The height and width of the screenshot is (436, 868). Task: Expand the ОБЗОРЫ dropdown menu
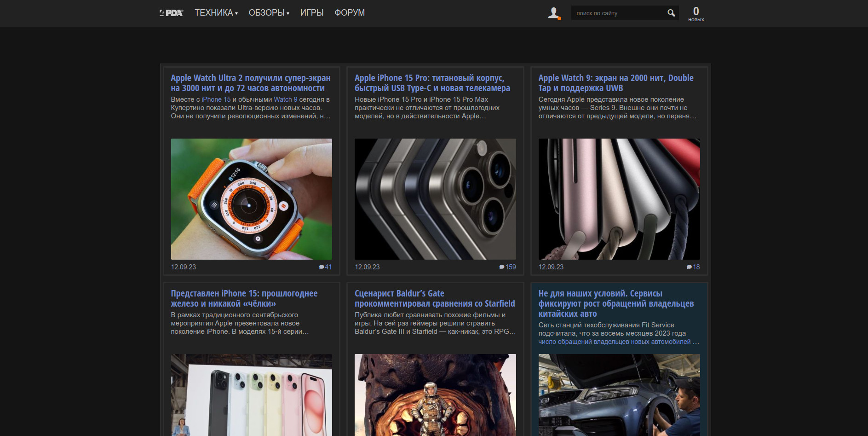pos(269,13)
